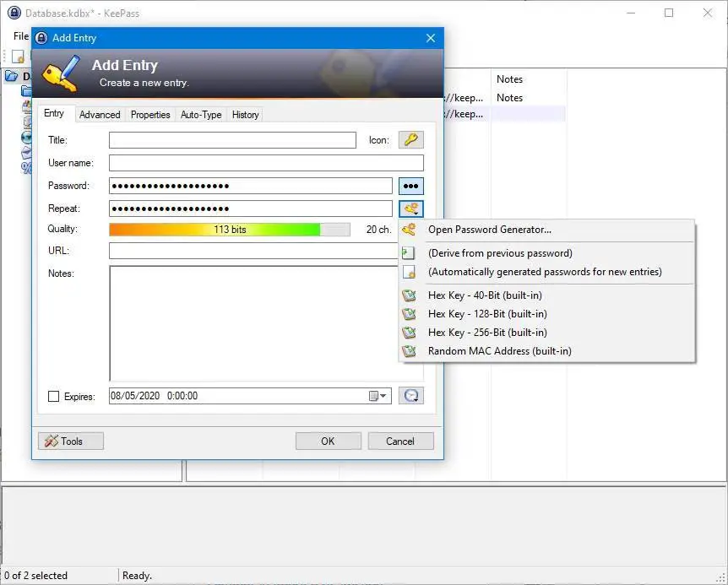Select the Entry tab
This screenshot has height=585, width=728.
(x=54, y=113)
